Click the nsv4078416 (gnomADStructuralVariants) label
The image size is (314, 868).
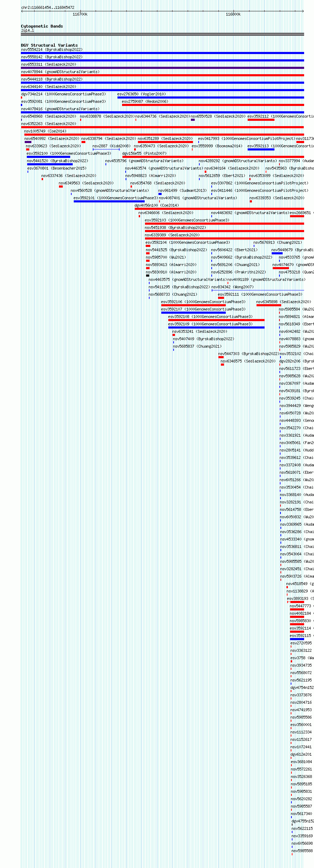60,109
